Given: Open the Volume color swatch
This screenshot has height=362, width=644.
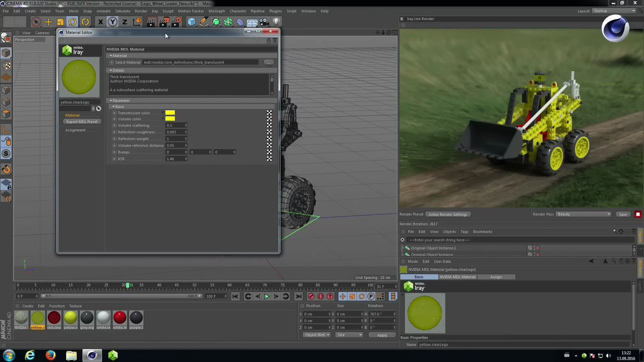Looking at the screenshot, I should click(x=170, y=119).
